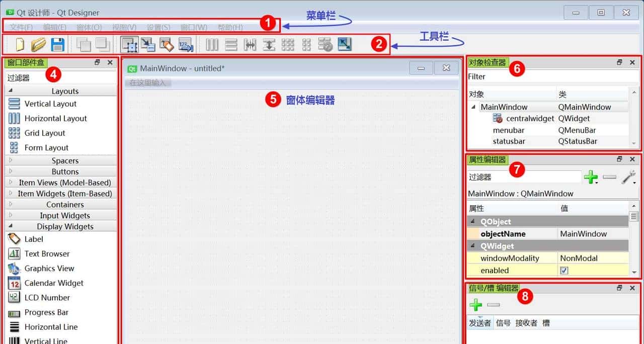The image size is (644, 344).
Task: Switch to Edit Tab Order mode
Action: [187, 44]
